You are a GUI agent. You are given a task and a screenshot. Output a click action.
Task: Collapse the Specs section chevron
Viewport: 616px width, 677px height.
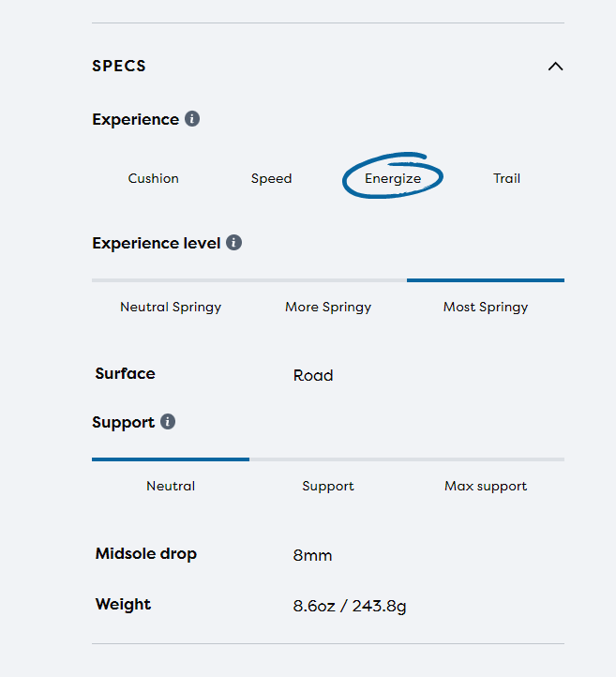tap(555, 67)
